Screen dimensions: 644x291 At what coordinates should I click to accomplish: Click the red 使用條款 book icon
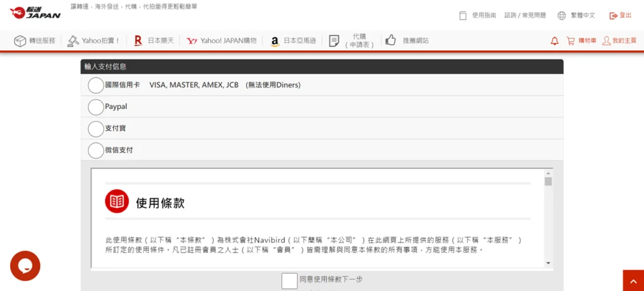[117, 201]
